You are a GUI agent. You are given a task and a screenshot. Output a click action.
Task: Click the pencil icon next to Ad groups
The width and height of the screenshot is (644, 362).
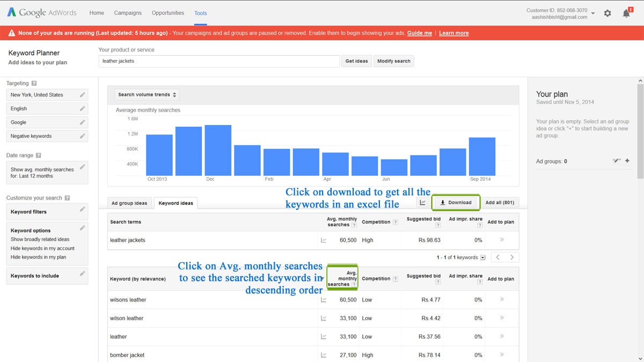pos(617,160)
